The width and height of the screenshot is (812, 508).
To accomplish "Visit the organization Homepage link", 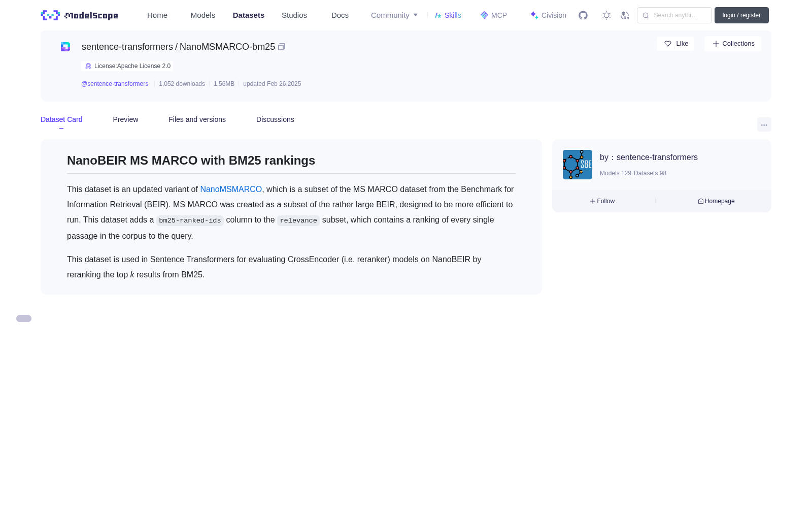I will tap(716, 201).
